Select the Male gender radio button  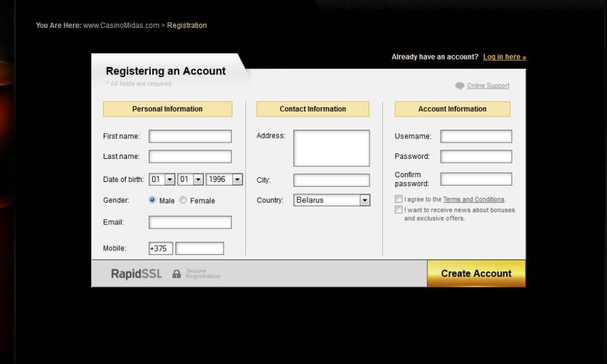coord(152,200)
